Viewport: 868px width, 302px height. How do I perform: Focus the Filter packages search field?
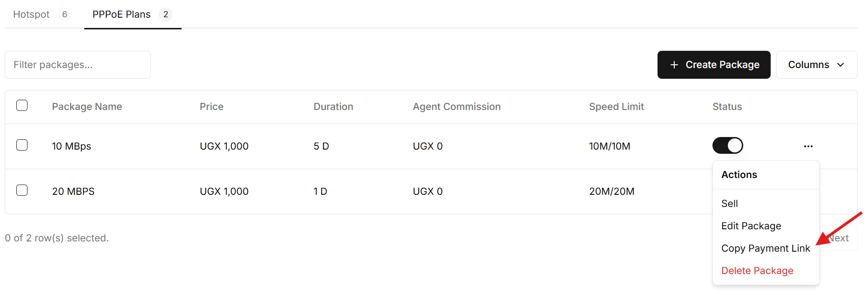coord(78,65)
